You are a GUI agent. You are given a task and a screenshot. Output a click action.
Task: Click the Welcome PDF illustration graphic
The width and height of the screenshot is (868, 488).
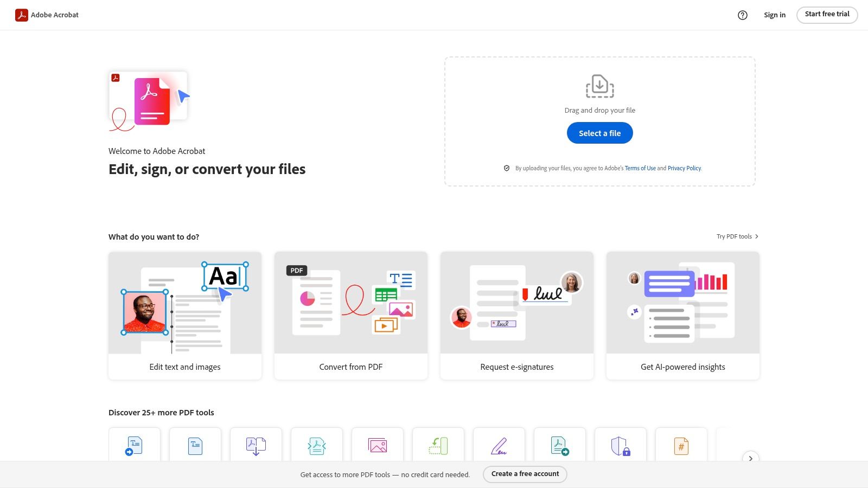point(149,101)
